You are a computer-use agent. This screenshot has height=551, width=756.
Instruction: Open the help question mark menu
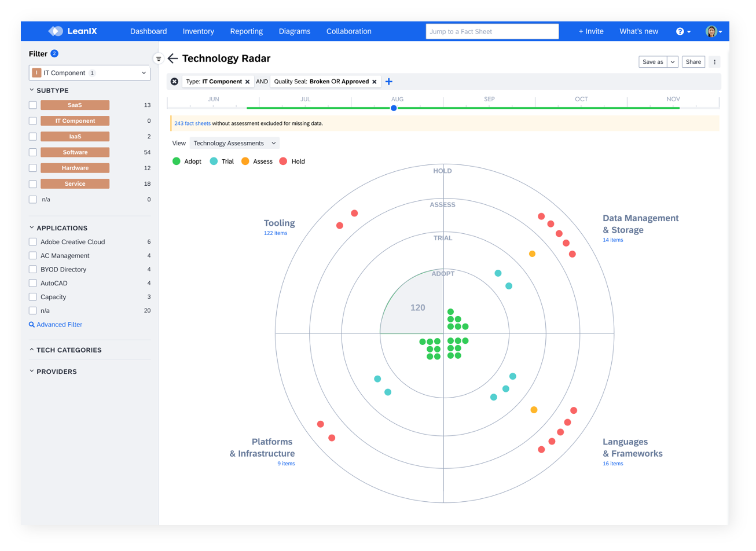(683, 31)
